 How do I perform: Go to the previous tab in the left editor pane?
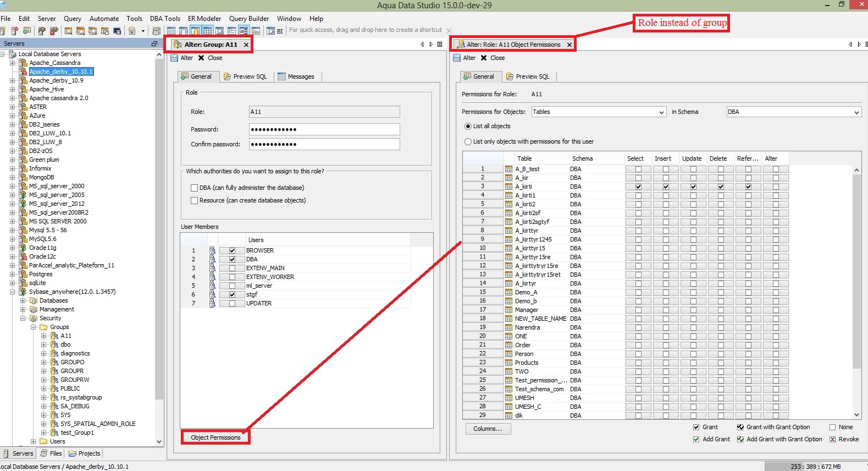pyautogui.click(x=422, y=44)
